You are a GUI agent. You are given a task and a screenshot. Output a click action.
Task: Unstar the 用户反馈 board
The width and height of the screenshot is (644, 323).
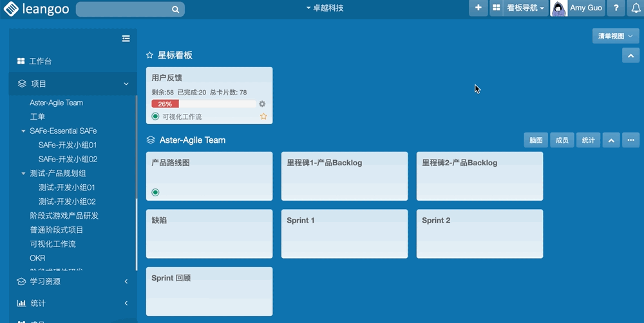click(263, 117)
